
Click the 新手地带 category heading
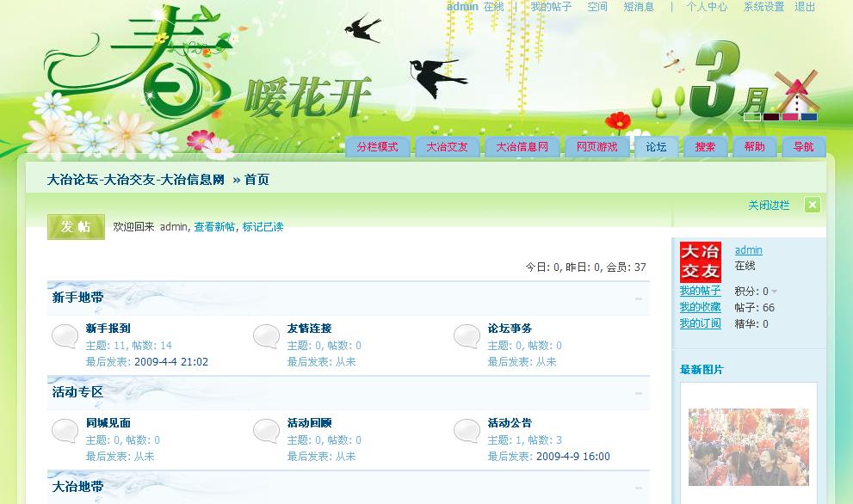[x=77, y=298]
